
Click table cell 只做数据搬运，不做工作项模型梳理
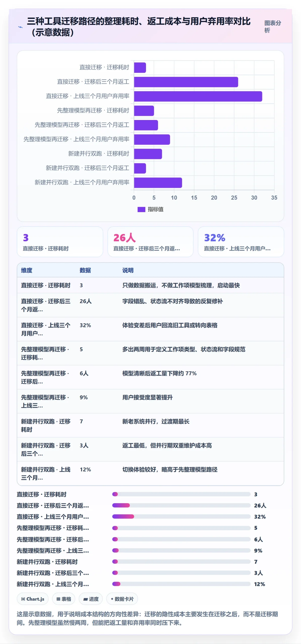tap(181, 285)
